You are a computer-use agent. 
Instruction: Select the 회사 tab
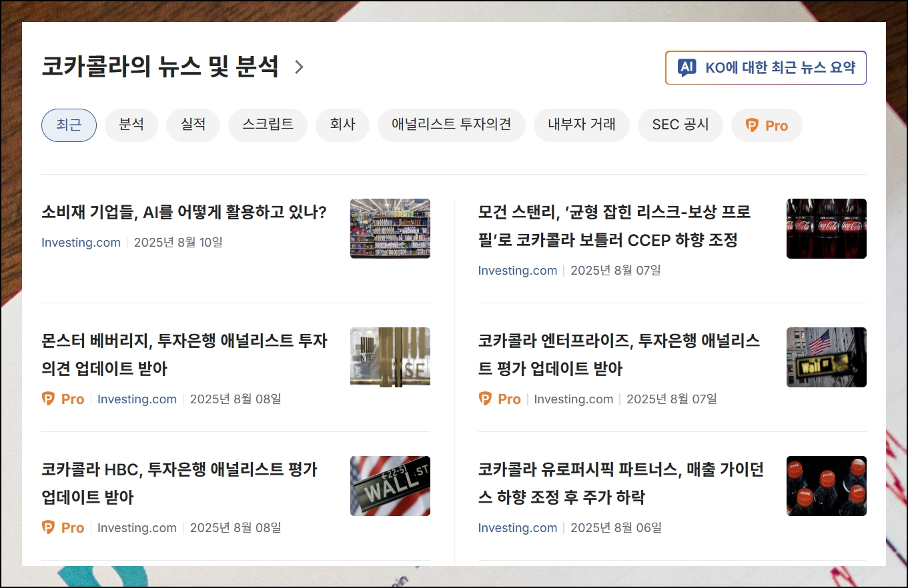[342, 125]
